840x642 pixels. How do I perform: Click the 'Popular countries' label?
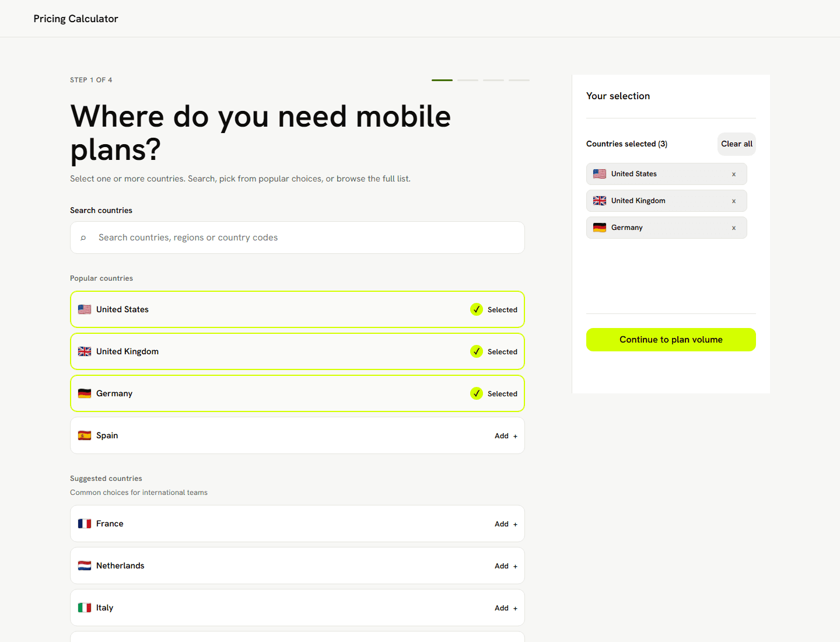[101, 278]
